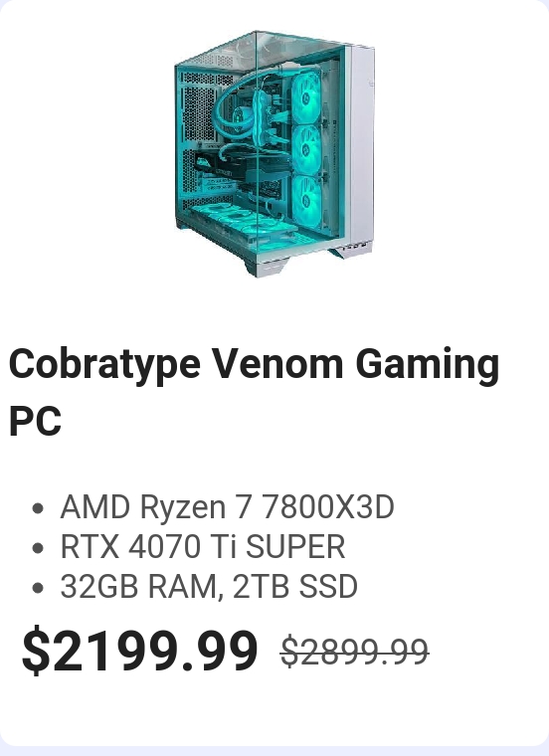Click the top side fan in the PC image
Screen dimensions: 549x756
pyautogui.click(x=306, y=97)
